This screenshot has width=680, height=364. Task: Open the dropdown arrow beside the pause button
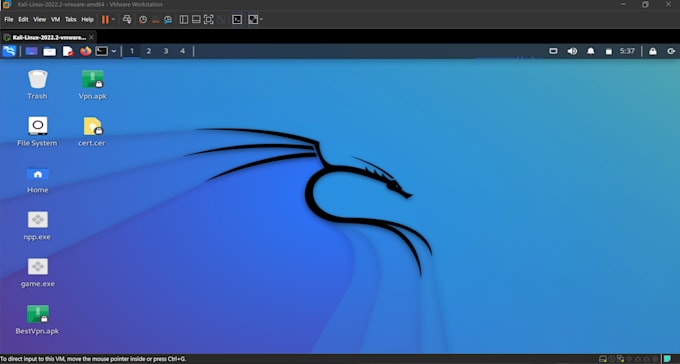113,20
